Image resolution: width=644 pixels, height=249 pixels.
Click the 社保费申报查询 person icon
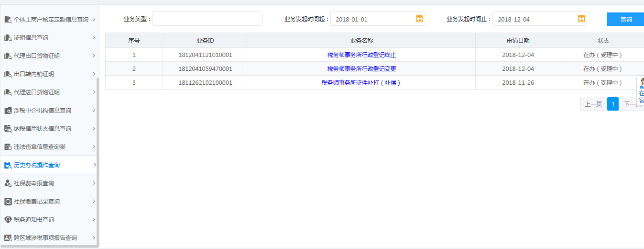(x=8, y=183)
